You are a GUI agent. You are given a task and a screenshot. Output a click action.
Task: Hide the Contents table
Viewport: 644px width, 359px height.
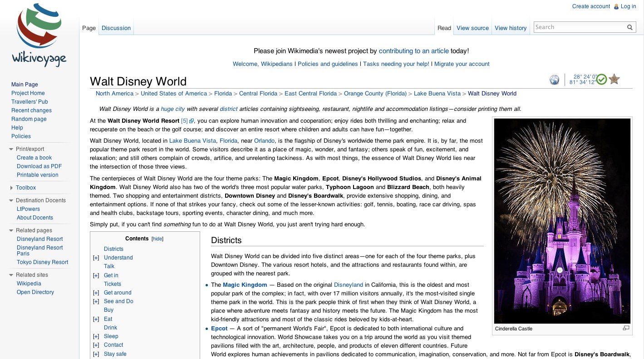(x=157, y=239)
